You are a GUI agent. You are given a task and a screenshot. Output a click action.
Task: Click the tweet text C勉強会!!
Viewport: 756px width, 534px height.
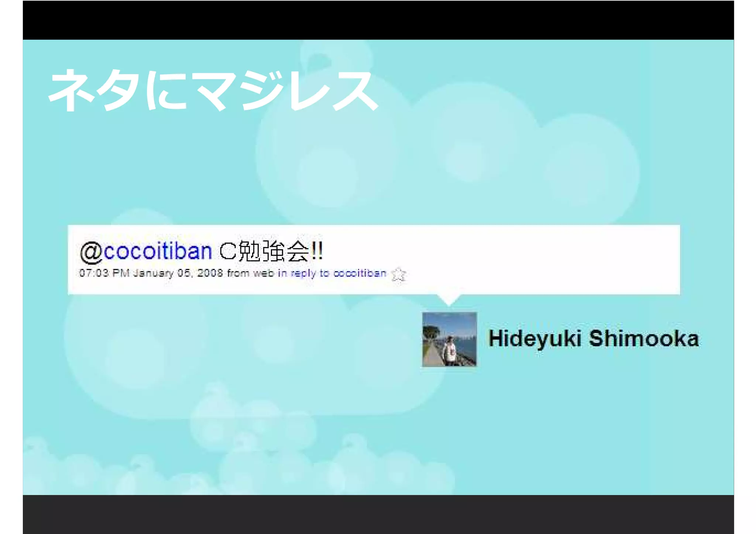coord(271,251)
